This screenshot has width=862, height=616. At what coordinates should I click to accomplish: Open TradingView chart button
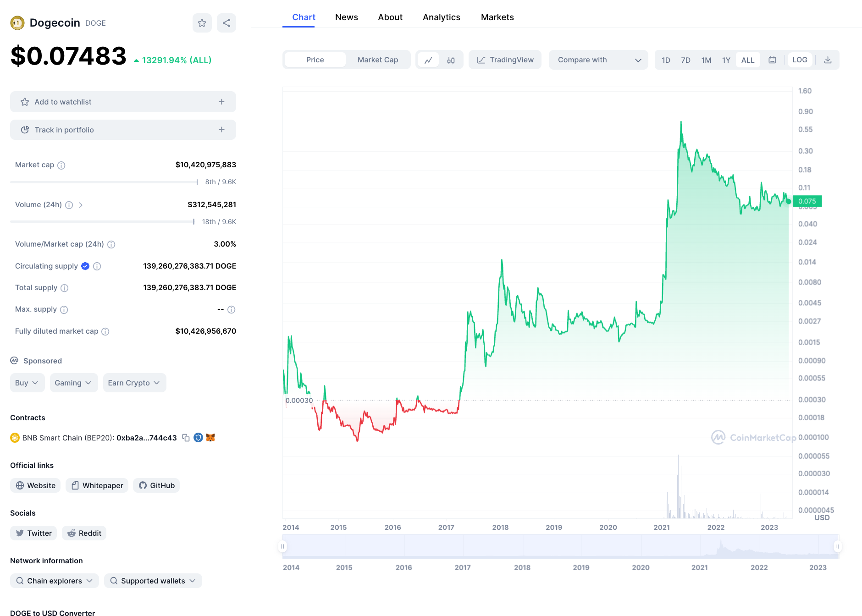(505, 60)
